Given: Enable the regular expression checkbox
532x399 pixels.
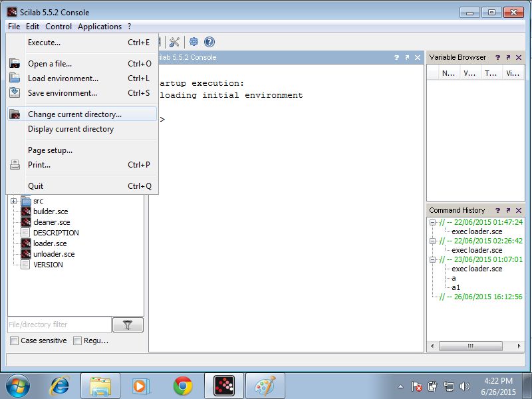Looking at the screenshot, I should tap(78, 340).
